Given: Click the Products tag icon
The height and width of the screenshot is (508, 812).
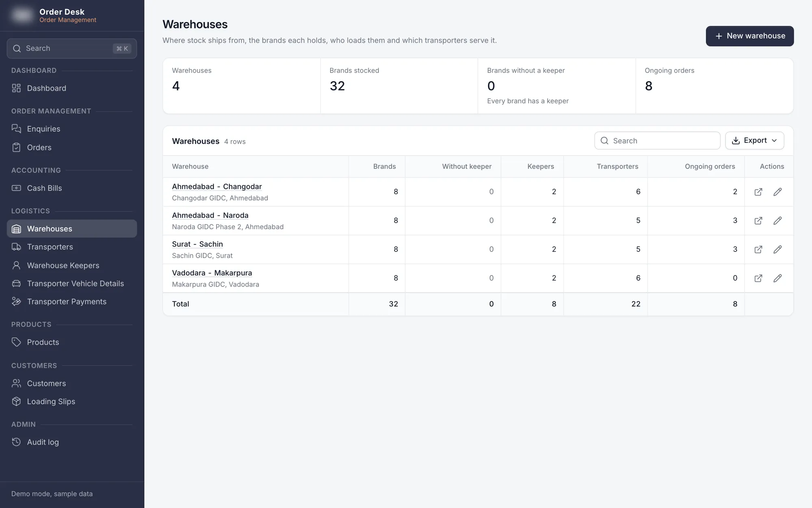Looking at the screenshot, I should coord(16,342).
